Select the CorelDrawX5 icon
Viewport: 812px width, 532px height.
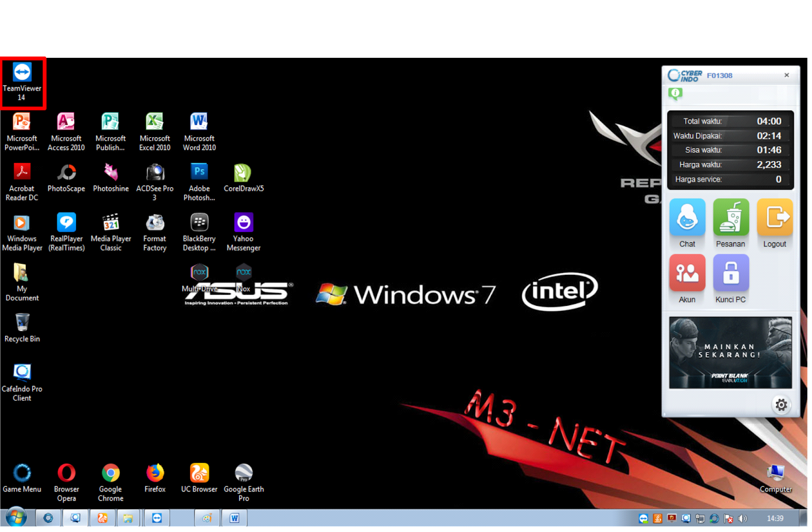coord(244,178)
